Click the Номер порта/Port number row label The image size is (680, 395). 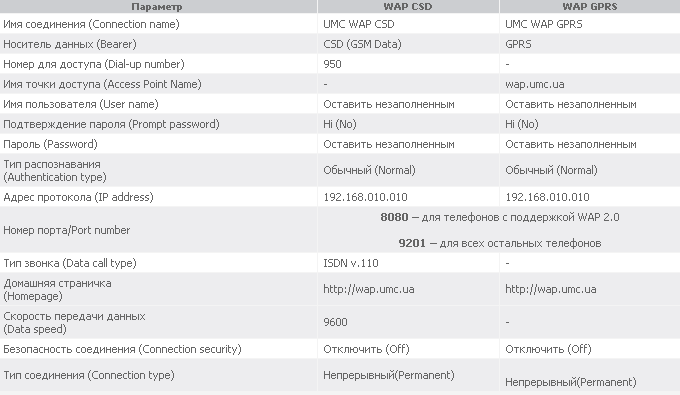[67, 230]
